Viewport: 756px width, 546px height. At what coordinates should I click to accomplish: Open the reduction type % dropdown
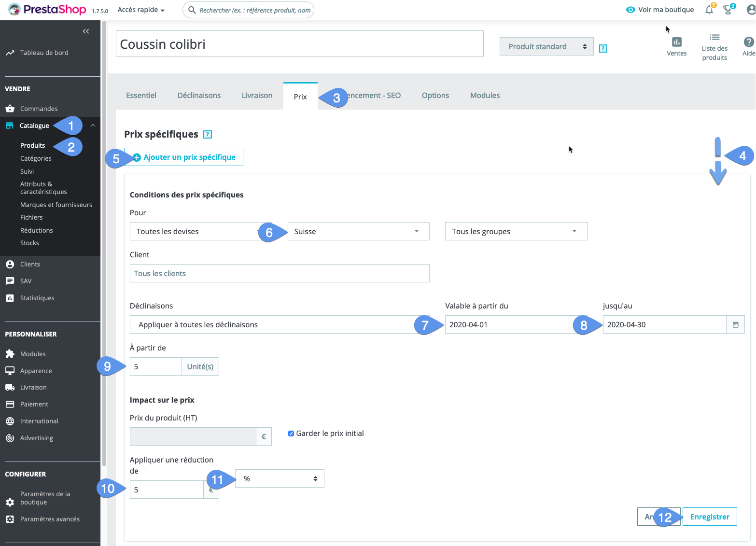click(280, 479)
